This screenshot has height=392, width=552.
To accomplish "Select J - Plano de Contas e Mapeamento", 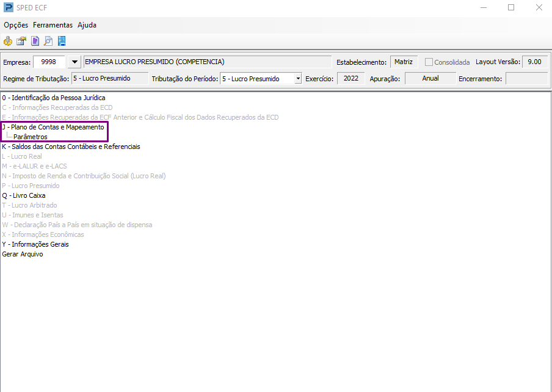I will pos(53,127).
